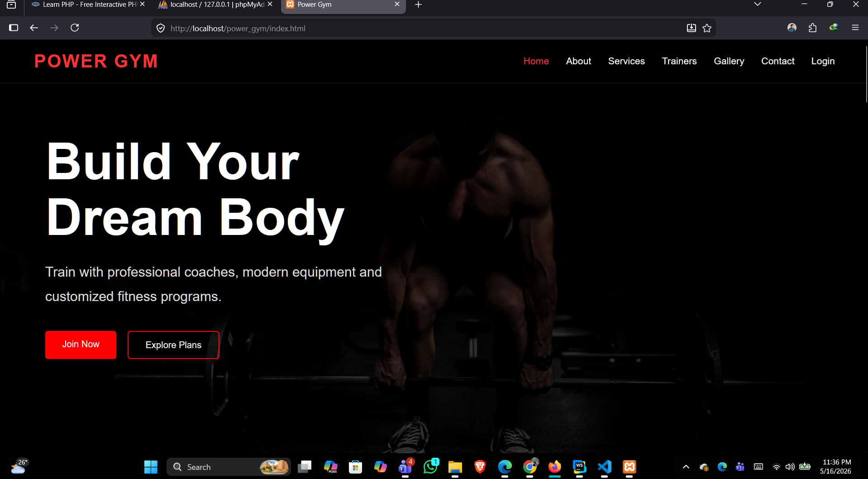Click the page vertical scrollbar thumb
The width and height of the screenshot is (868, 479).
pos(866,75)
